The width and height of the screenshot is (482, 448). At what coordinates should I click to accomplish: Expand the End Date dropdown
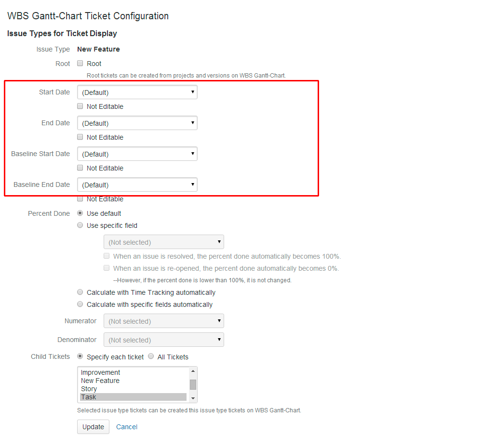(x=137, y=123)
